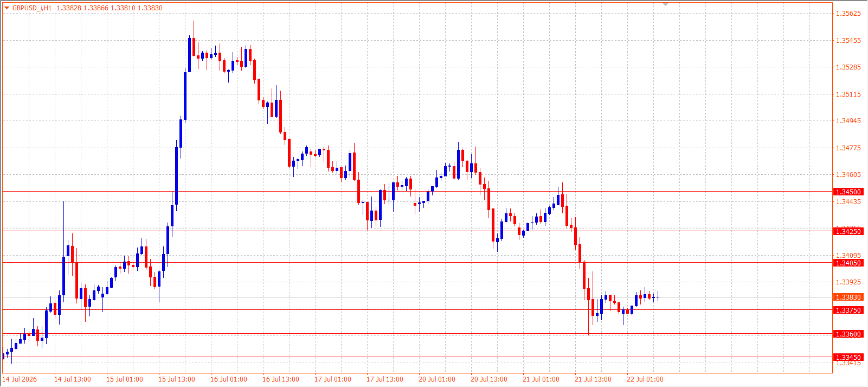
Task: Select the 1.34050 level price tag
Action: [848, 263]
